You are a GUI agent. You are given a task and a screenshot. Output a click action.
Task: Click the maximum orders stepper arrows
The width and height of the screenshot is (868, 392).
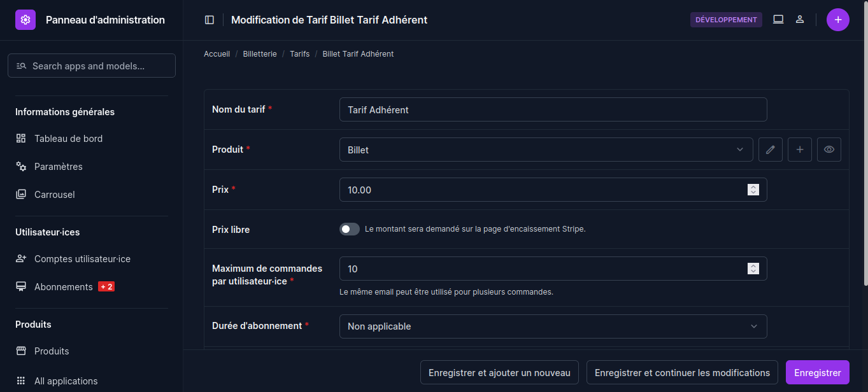click(753, 269)
